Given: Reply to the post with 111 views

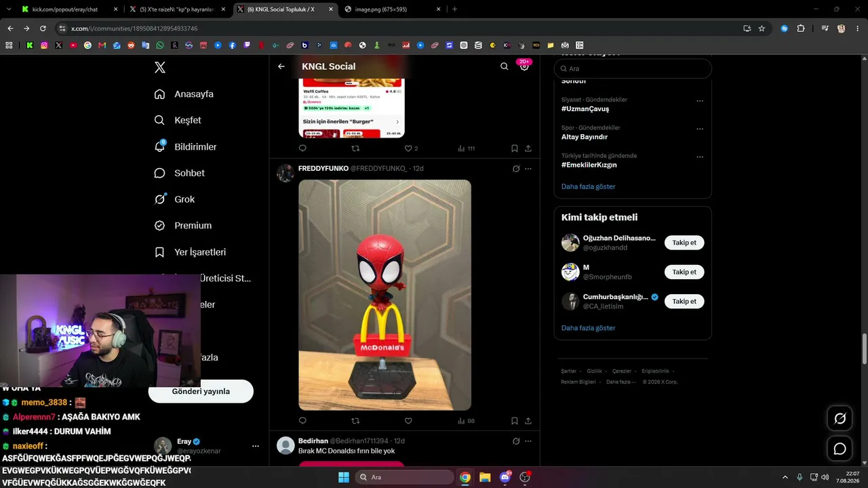Looking at the screenshot, I should pos(302,148).
